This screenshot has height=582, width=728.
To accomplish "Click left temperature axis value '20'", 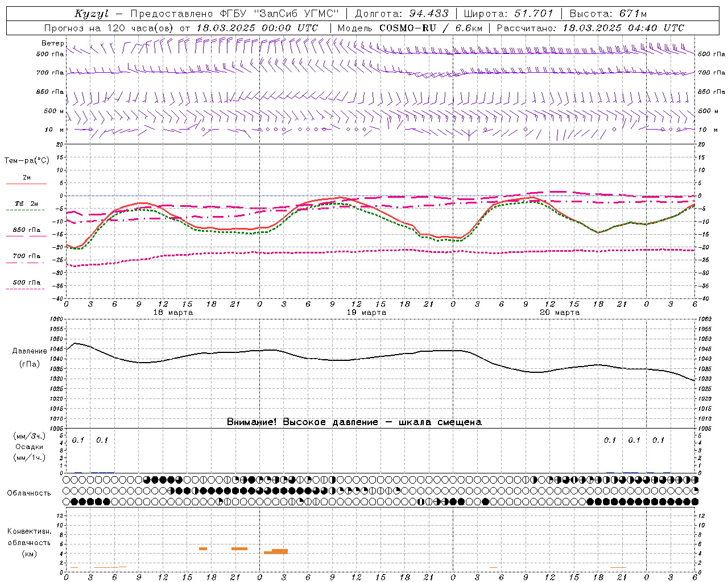I will 60,144.
